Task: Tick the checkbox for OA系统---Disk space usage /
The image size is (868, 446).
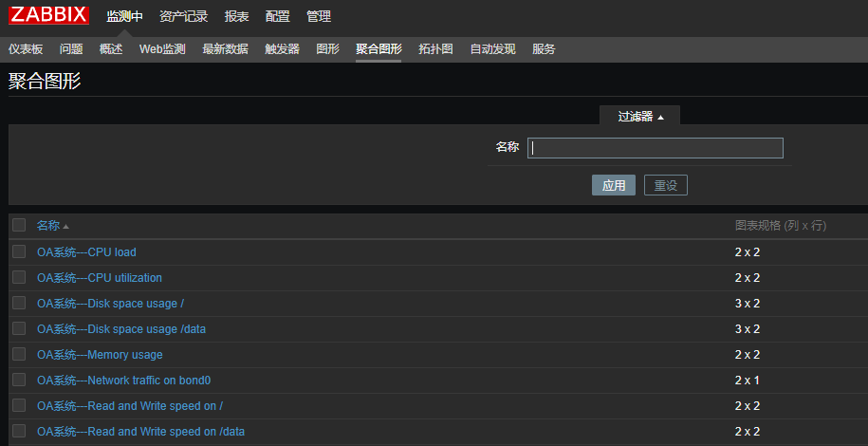Action: click(x=19, y=303)
